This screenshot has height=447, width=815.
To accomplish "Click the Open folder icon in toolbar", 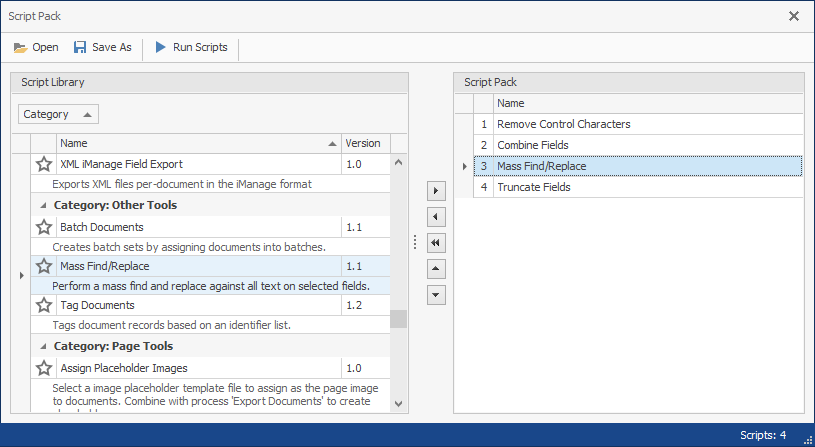I will pos(20,48).
